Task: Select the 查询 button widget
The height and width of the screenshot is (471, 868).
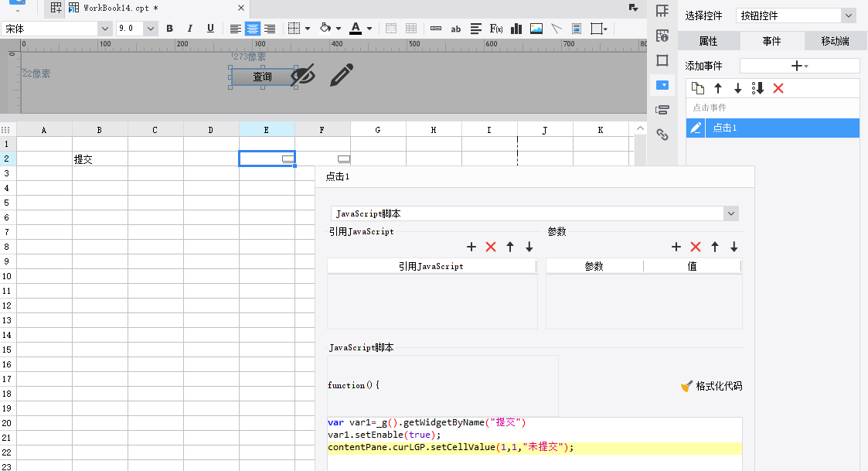Action: (x=262, y=77)
